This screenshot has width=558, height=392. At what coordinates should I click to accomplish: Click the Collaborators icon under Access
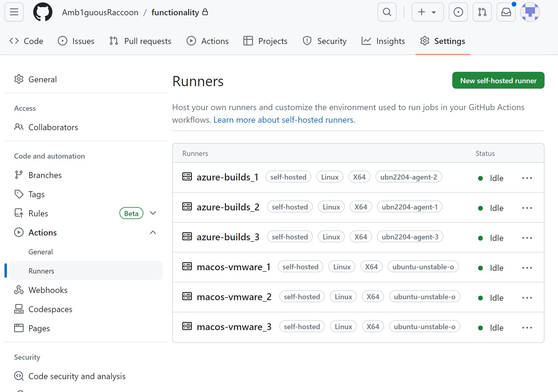pos(19,127)
